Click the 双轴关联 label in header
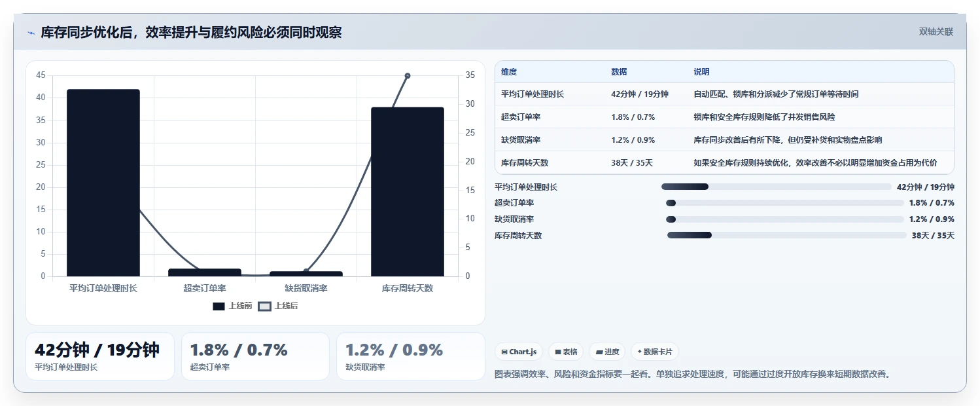Viewport: 980px width, 406px height. tap(936, 32)
